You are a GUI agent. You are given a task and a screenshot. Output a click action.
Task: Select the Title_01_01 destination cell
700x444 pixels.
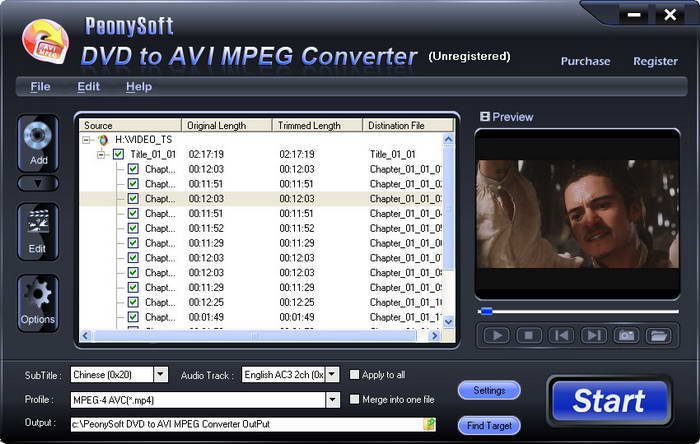click(x=392, y=154)
